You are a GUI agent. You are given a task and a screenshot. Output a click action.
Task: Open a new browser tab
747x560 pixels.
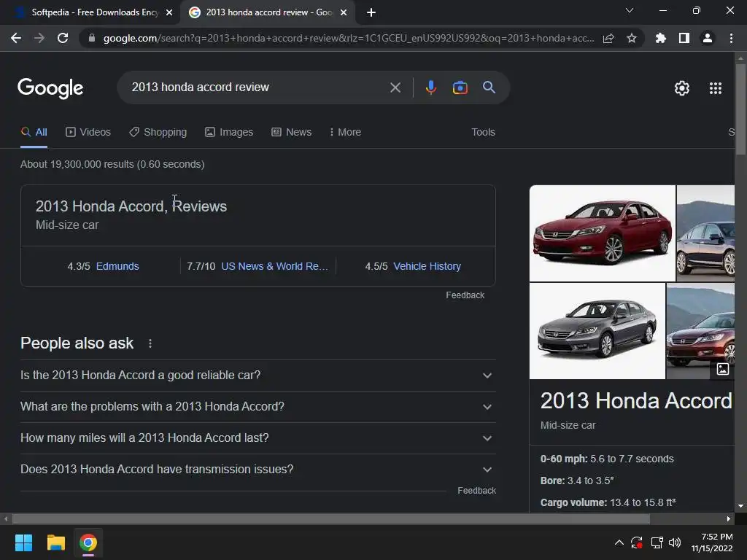coord(371,12)
